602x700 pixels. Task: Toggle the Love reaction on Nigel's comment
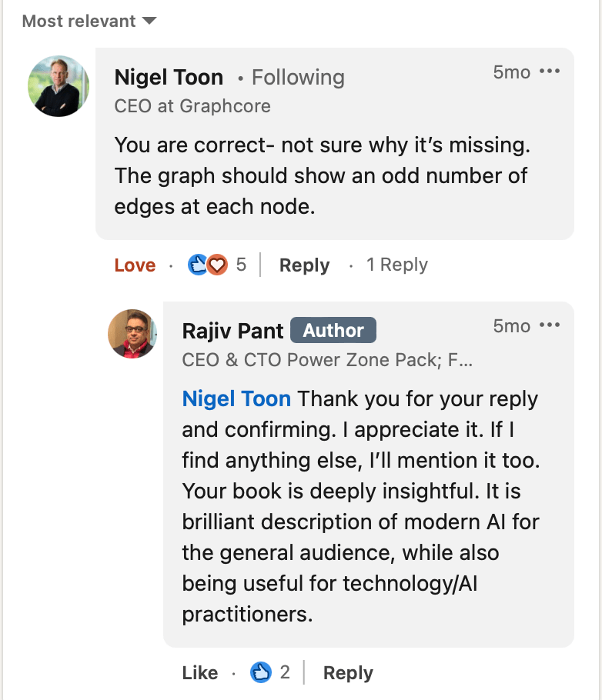pyautogui.click(x=135, y=265)
